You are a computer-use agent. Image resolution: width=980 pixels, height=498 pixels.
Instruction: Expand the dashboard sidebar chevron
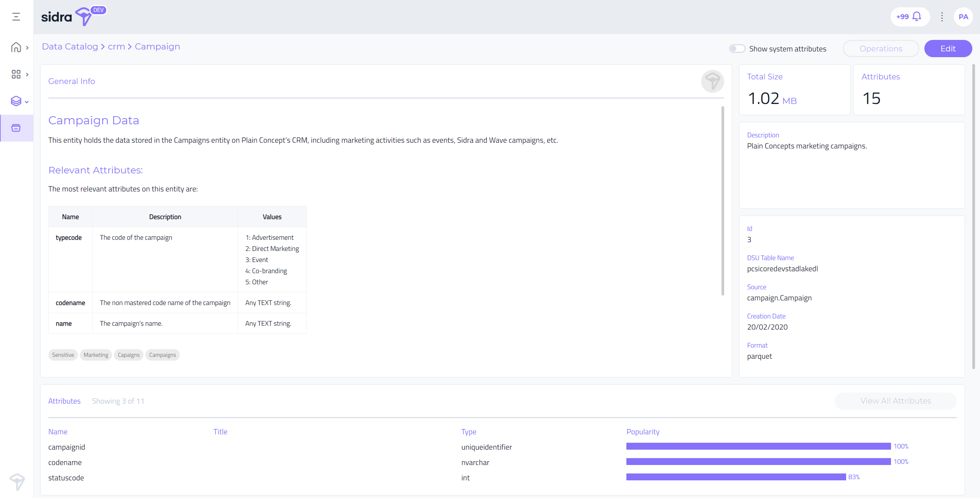coord(27,74)
